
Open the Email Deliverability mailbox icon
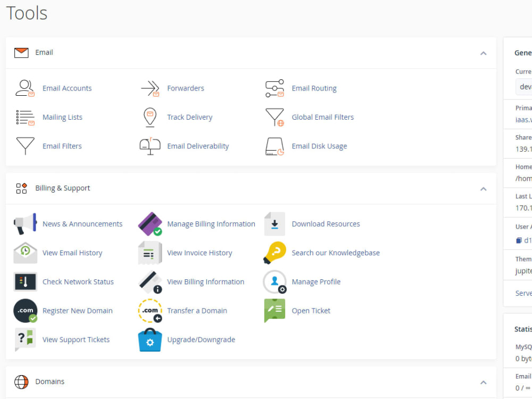150,146
